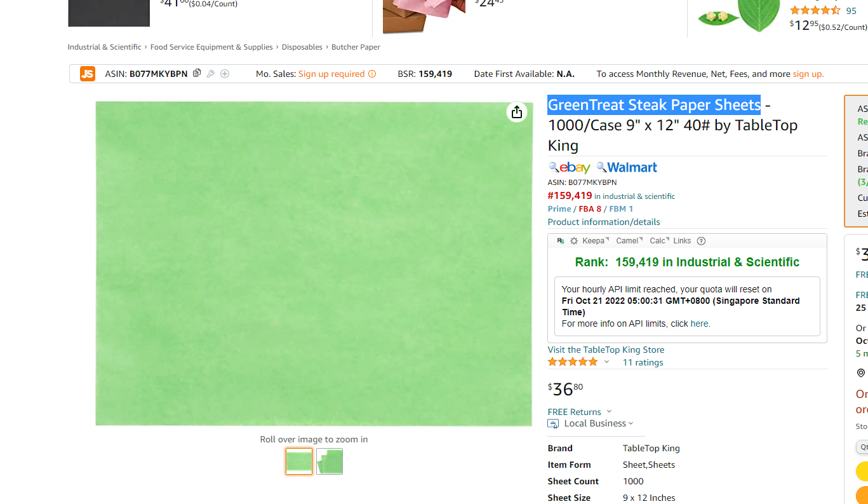Click the 95 reviews count at top right
868x504 pixels.
851,11
